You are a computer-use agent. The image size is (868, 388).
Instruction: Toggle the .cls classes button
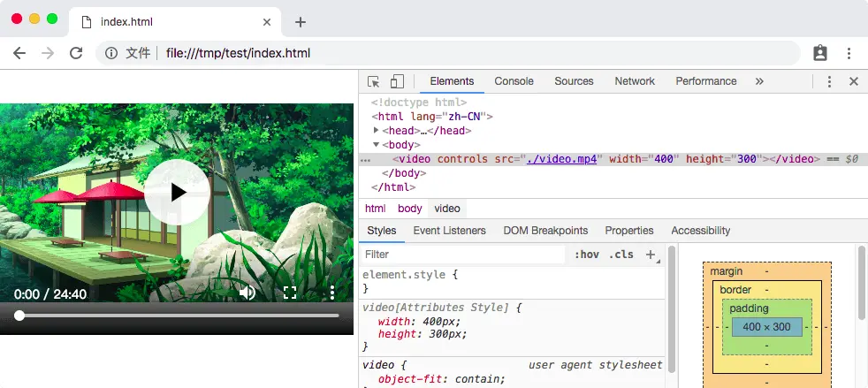point(621,255)
